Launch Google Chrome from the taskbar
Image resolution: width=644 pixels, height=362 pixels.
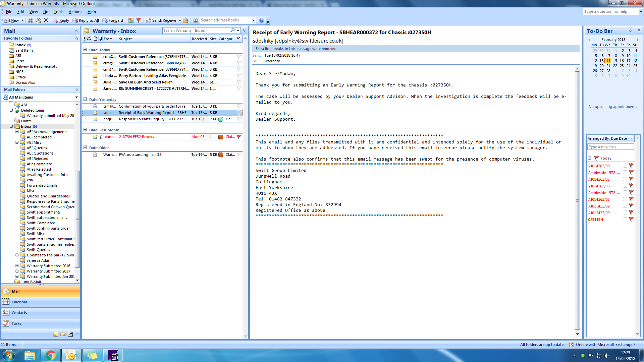51,355
